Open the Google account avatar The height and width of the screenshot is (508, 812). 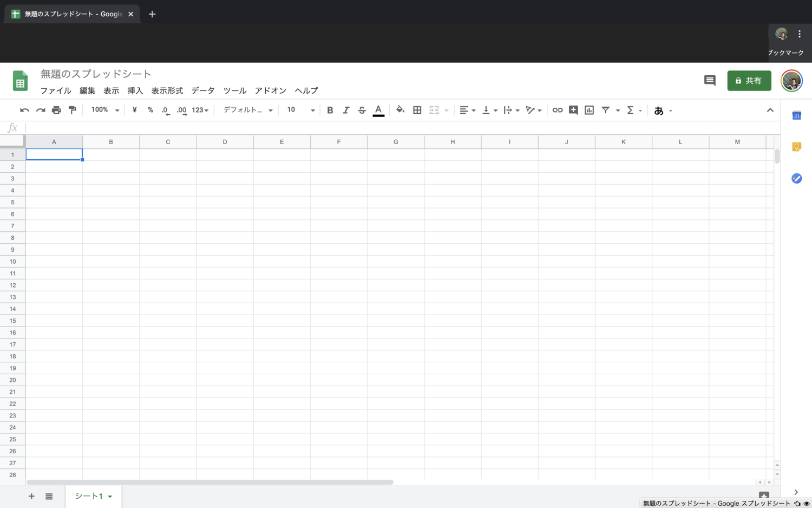click(791, 81)
